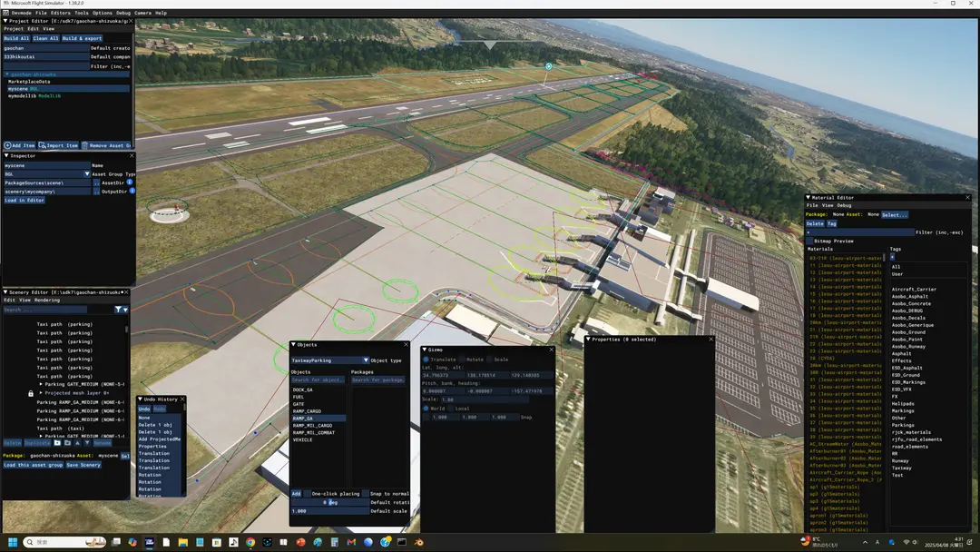Open Rendering menu in Scenery Editor
Screen dimensions: 980x552
(47, 301)
